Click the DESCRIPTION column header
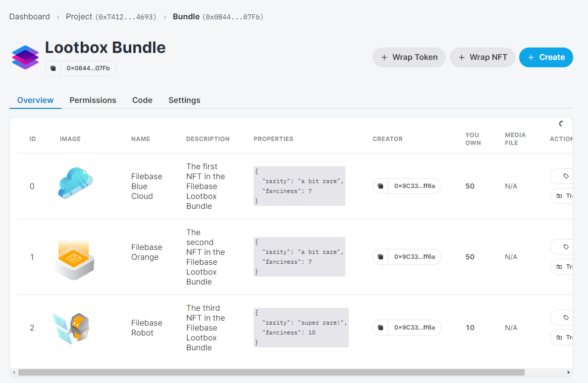The width and height of the screenshot is (588, 383). click(208, 139)
